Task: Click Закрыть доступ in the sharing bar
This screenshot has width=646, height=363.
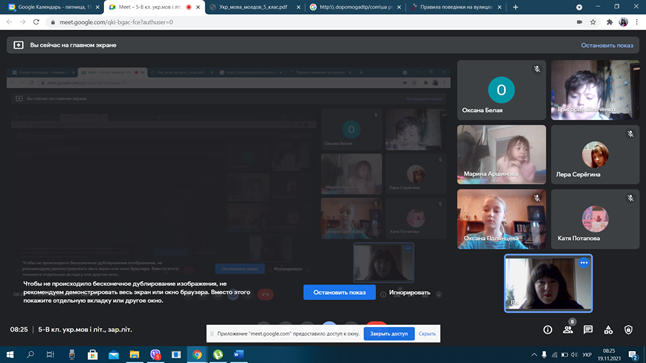Action: (389, 334)
